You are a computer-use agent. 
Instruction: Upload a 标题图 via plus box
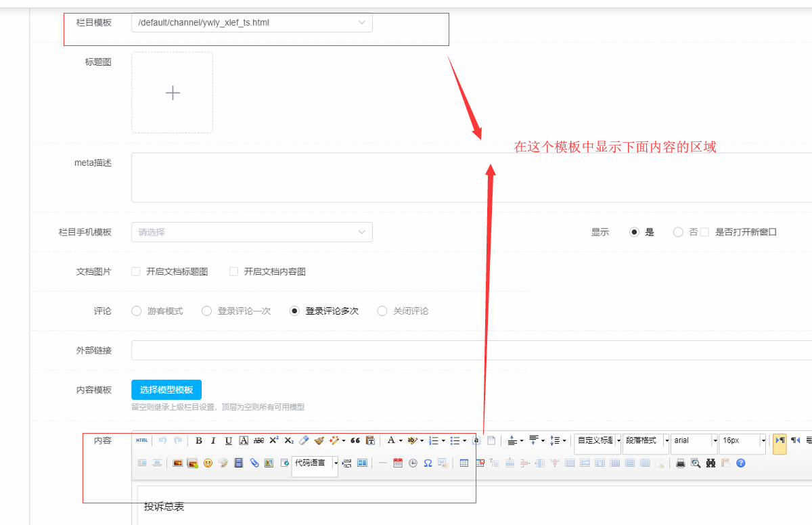coord(173,93)
